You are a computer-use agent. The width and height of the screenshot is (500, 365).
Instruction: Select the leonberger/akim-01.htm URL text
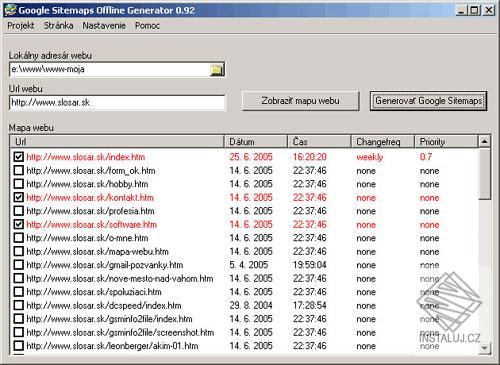click(x=112, y=346)
